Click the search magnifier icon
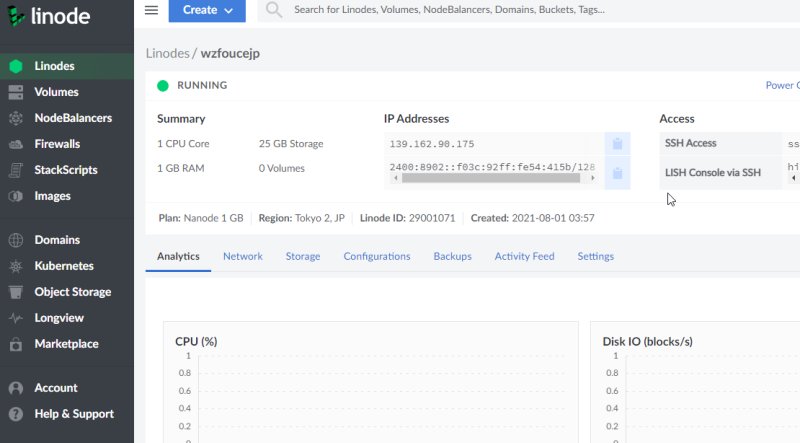Screen dimensions: 800x443 coord(274,9)
